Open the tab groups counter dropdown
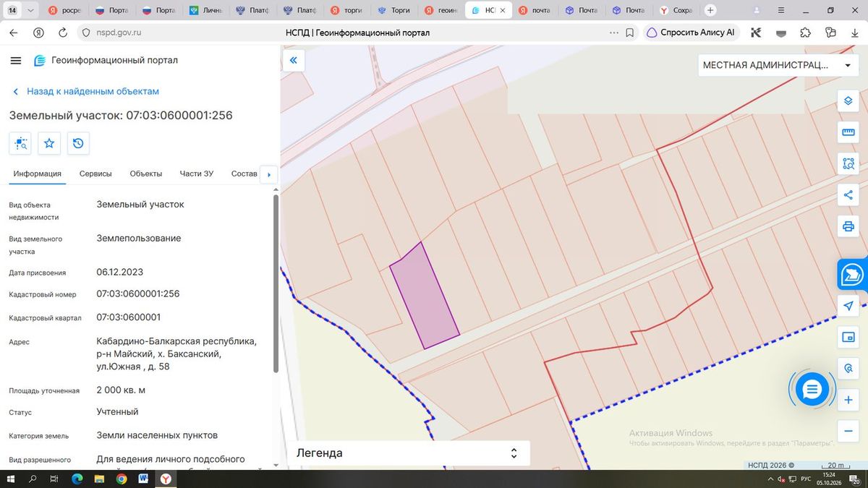Image resolution: width=868 pixels, height=488 pixels. [20, 10]
